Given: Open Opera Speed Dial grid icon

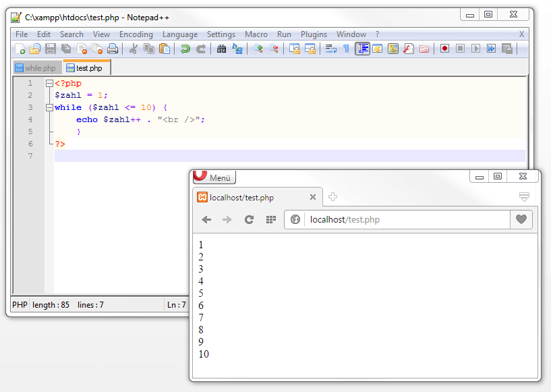Looking at the screenshot, I should [271, 220].
